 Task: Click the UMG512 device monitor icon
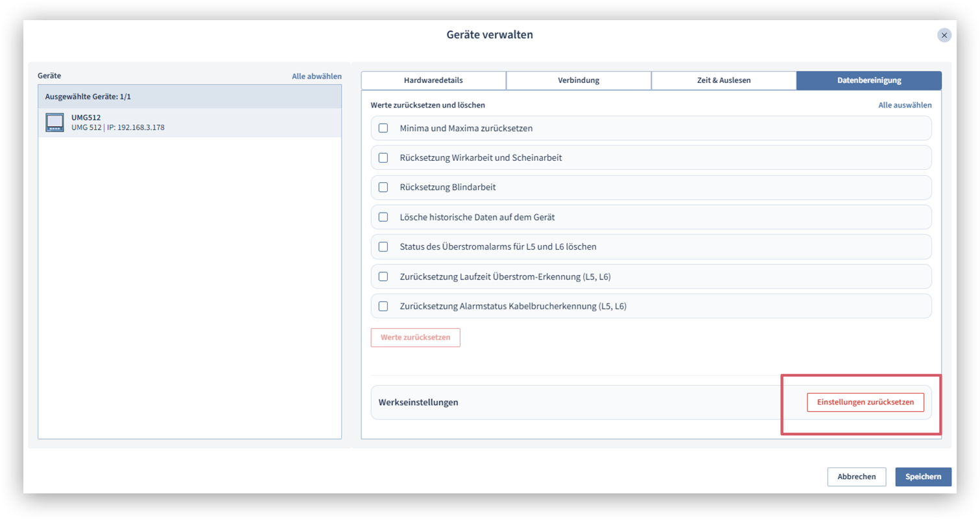coord(54,123)
